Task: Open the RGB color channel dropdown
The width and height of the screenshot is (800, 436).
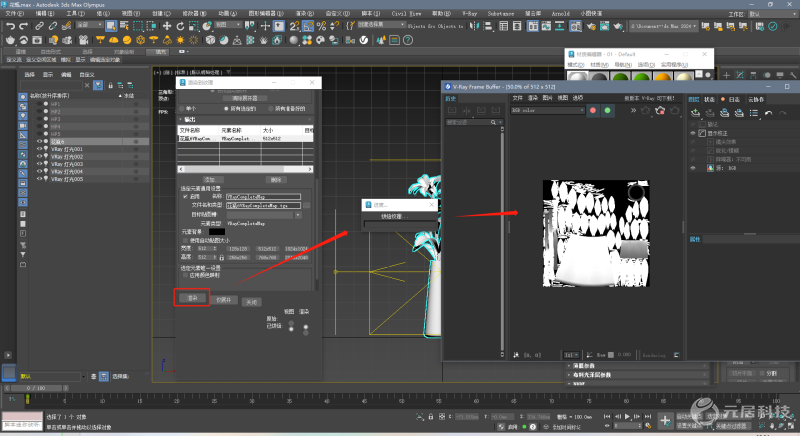Action: coord(547,110)
